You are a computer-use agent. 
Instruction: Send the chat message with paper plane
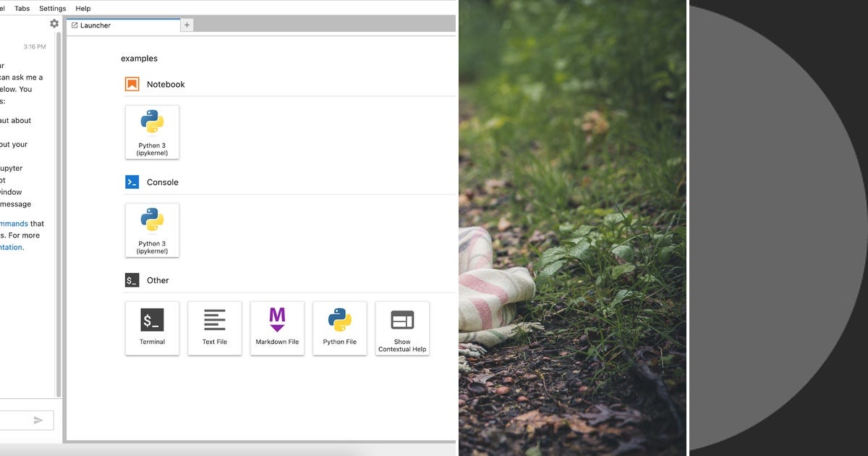tap(38, 420)
